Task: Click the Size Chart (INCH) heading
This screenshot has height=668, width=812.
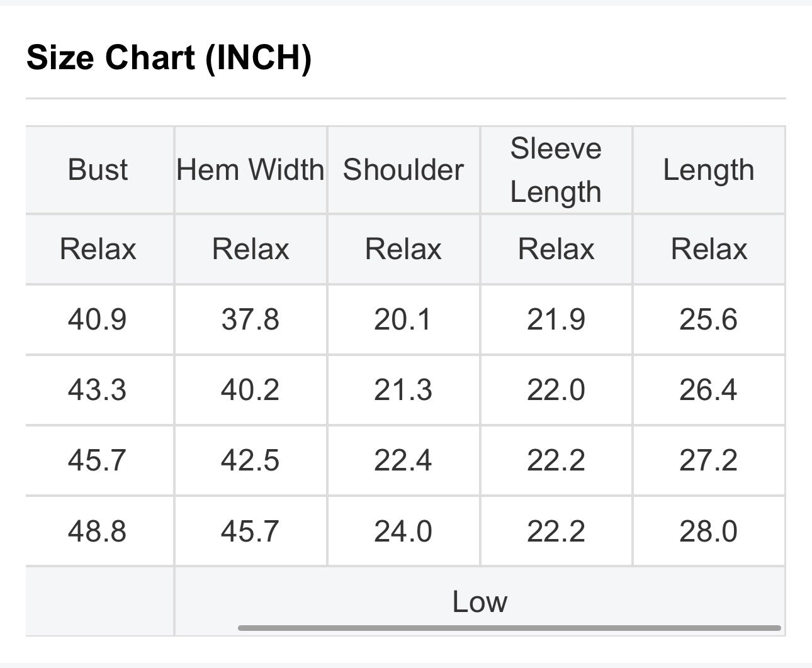Action: [169, 58]
